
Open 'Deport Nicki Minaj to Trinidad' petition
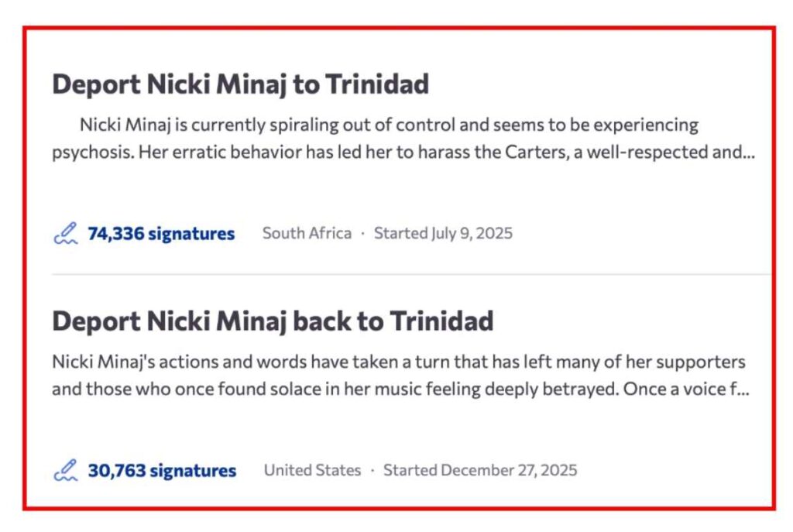[x=240, y=84]
